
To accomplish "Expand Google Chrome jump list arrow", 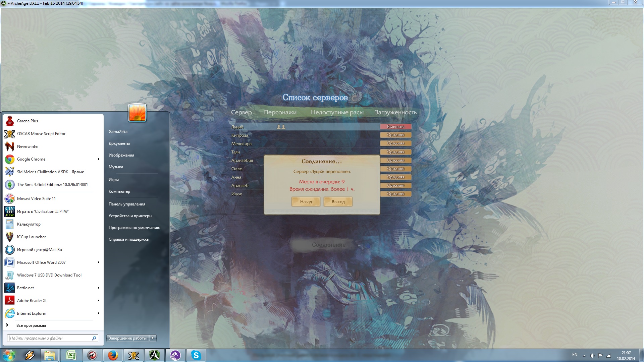I will tap(98, 159).
